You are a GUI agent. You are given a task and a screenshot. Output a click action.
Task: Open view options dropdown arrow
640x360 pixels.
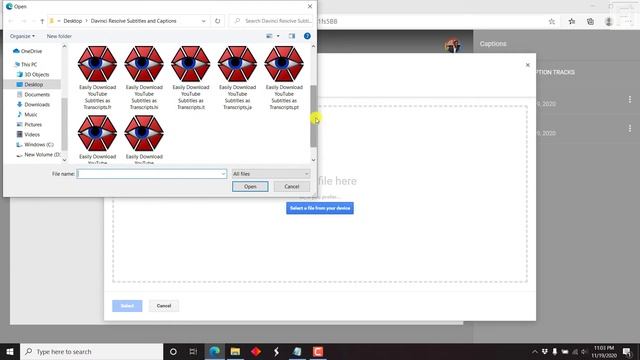(x=278, y=36)
